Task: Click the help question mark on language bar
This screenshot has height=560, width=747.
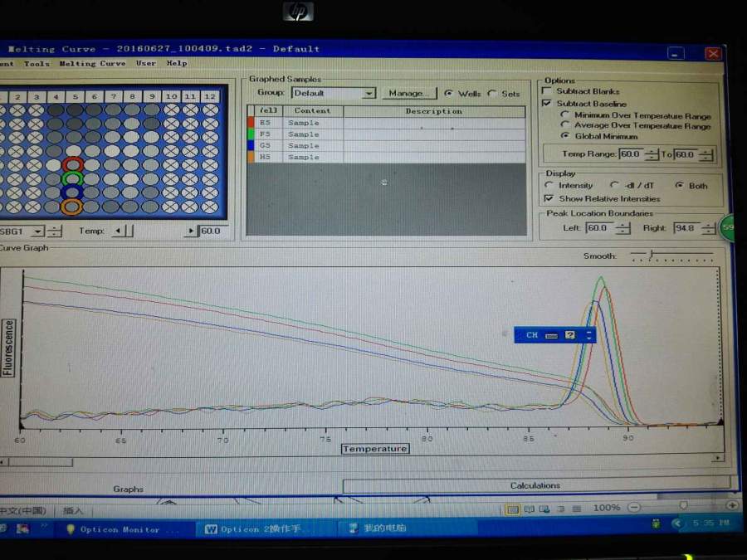Action: [569, 335]
